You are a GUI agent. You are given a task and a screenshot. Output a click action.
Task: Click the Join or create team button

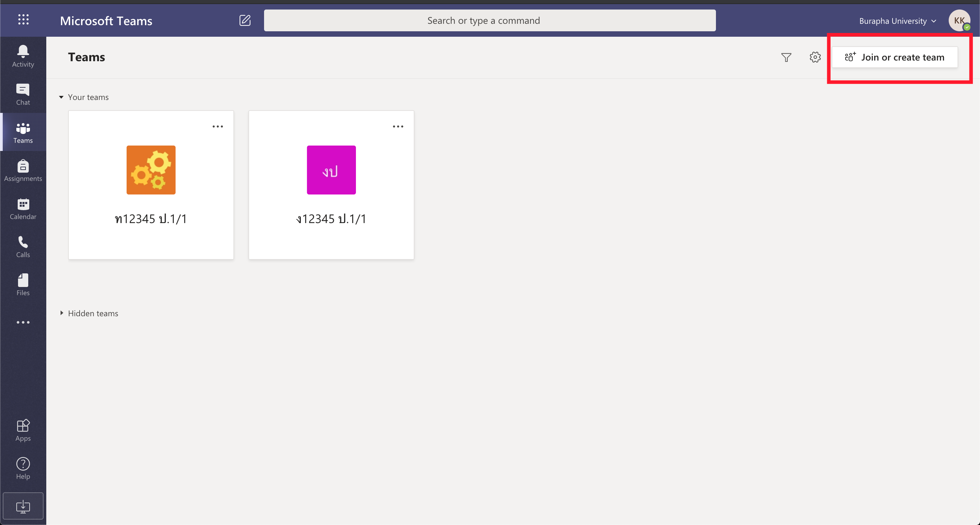coord(895,57)
